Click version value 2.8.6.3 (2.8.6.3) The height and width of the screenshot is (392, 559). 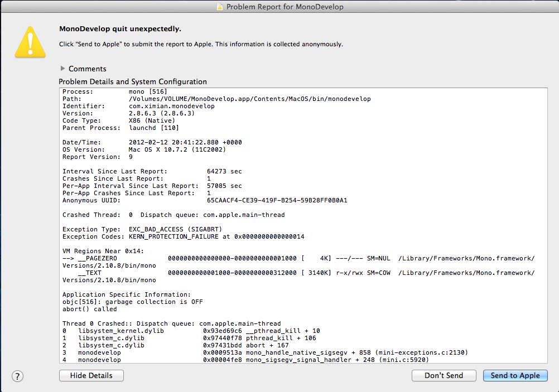(161, 113)
